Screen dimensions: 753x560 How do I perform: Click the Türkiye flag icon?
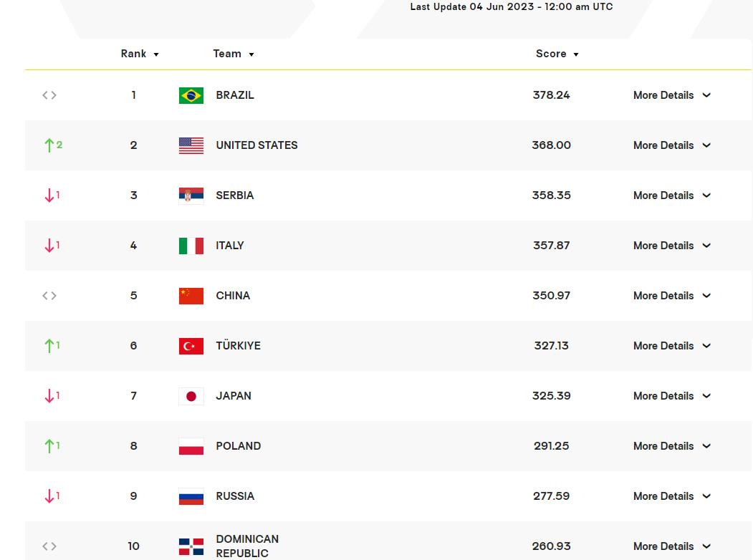[191, 346]
